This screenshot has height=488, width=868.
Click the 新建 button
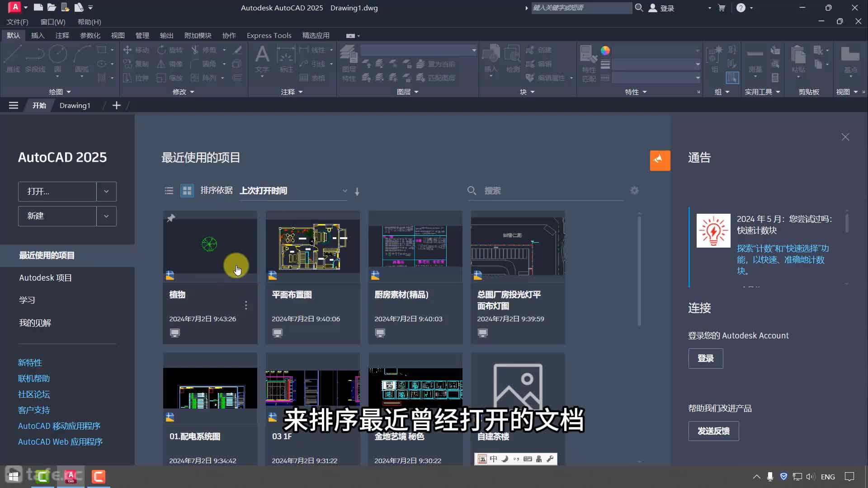pyautogui.click(x=57, y=216)
